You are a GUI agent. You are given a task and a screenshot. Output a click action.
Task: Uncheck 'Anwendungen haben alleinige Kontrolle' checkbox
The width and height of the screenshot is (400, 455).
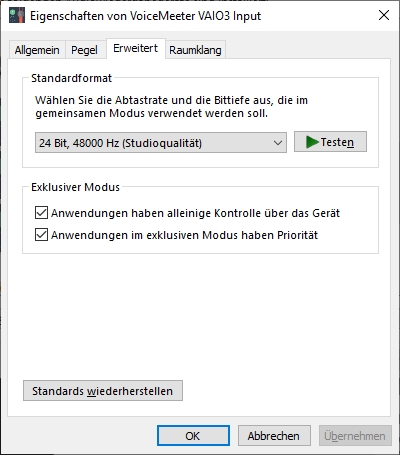tap(41, 213)
